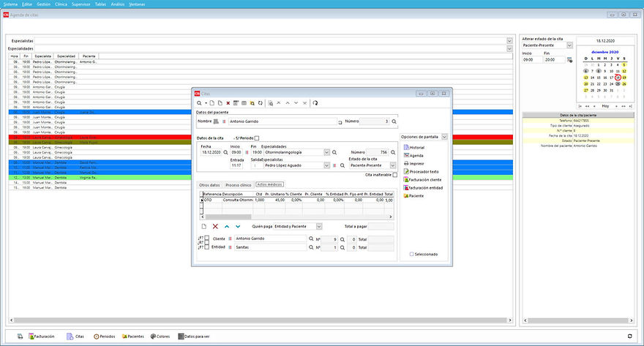The height and width of the screenshot is (346, 644).
Task: Open Historial from screen options
Action: pos(414,147)
